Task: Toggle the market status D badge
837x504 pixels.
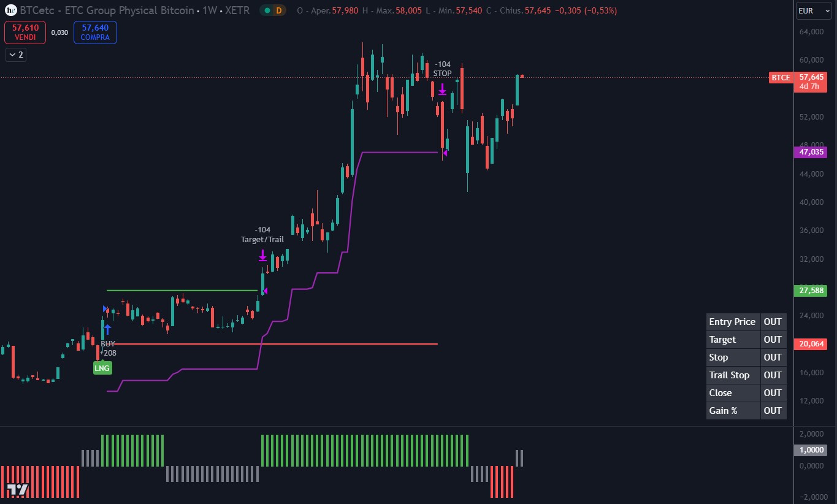Action: [x=273, y=11]
